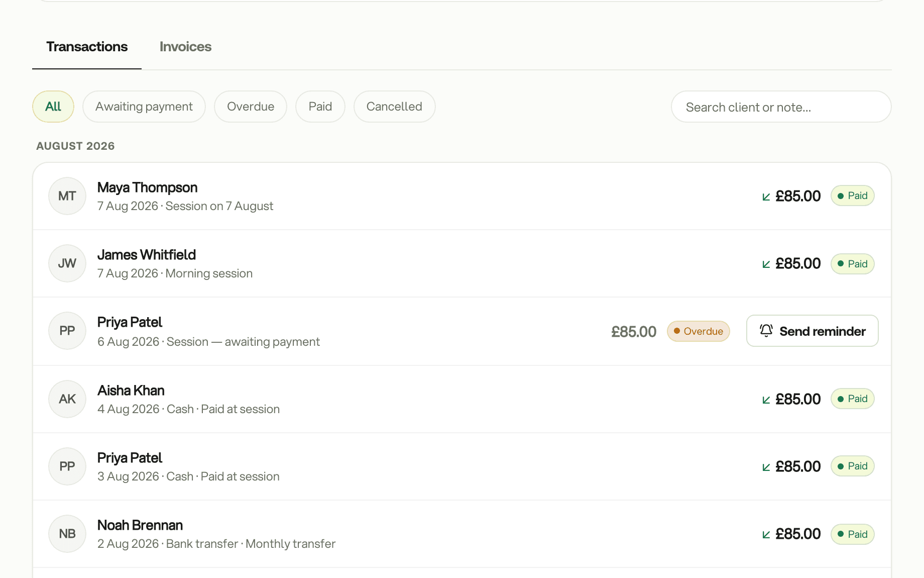The height and width of the screenshot is (578, 924).
Task: Open Priya Patel's 3 Aug transaction name
Action: (x=130, y=458)
